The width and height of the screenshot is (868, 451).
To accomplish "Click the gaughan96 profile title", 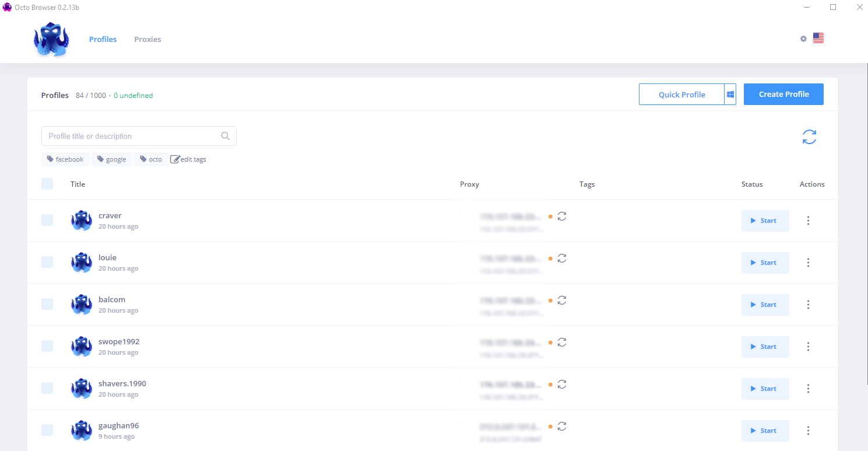I will pyautogui.click(x=119, y=425).
